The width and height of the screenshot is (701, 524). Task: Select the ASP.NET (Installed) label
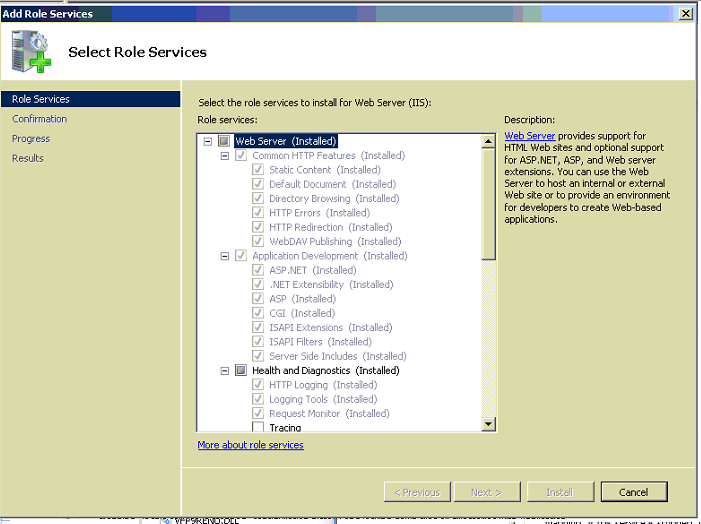[x=312, y=270]
